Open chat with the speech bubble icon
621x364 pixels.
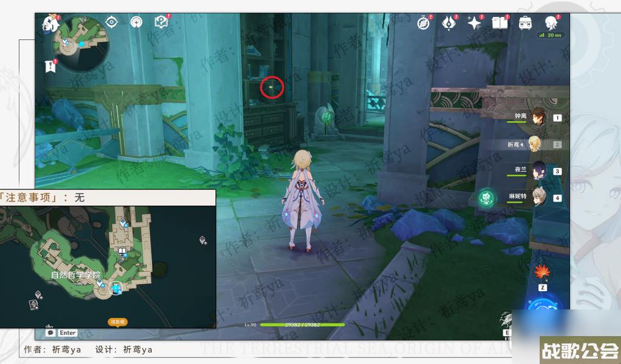tap(51, 332)
